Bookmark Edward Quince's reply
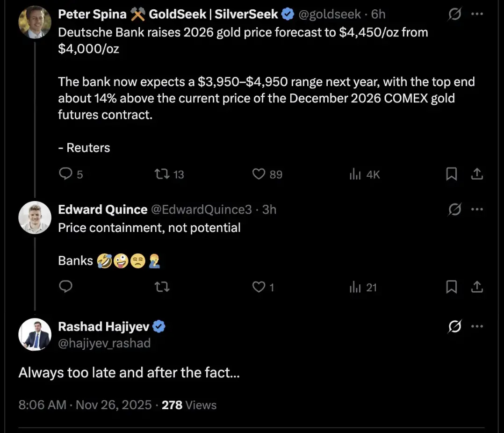504x433 pixels. pyautogui.click(x=451, y=287)
